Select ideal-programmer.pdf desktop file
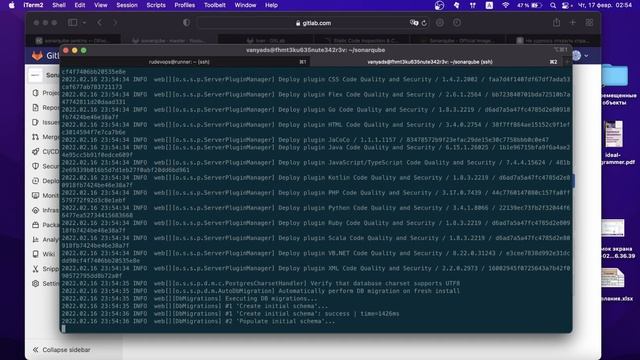This screenshot has height=360, width=640. (614, 134)
